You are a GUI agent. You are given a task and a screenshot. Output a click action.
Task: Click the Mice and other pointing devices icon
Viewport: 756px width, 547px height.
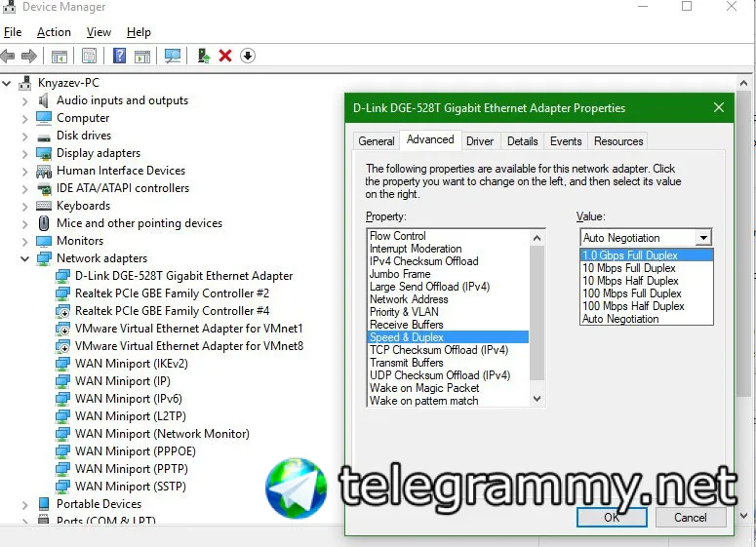click(44, 223)
